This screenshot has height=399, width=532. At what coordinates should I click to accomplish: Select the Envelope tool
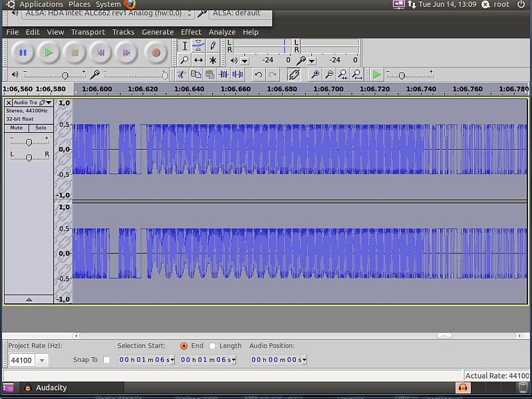click(198, 45)
